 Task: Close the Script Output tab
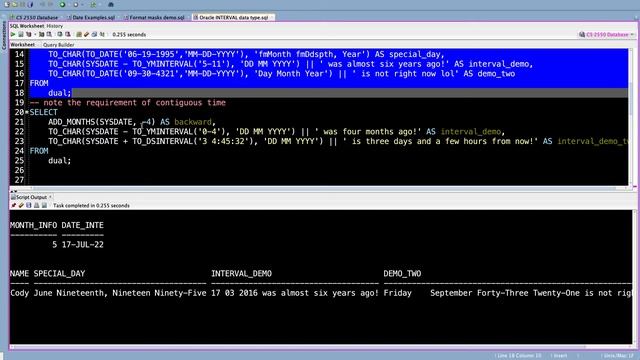pos(51,197)
